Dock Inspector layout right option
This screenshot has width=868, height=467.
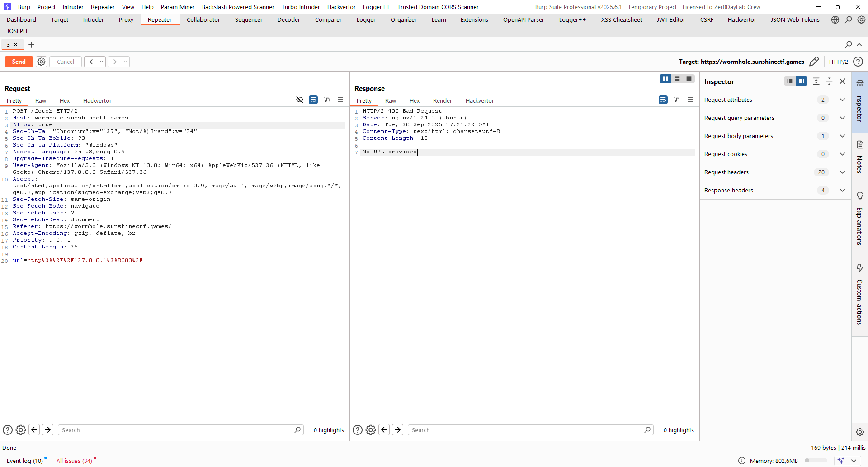click(802, 81)
